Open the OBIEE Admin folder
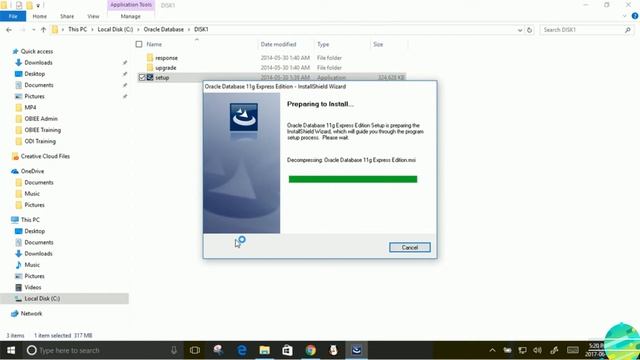Screen dimensions: 640x360 pos(41,119)
